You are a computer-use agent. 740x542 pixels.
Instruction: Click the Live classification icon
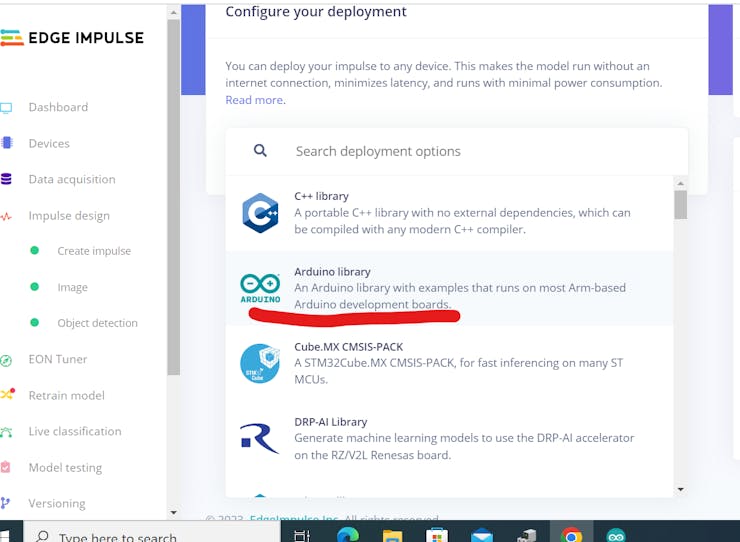[6, 432]
